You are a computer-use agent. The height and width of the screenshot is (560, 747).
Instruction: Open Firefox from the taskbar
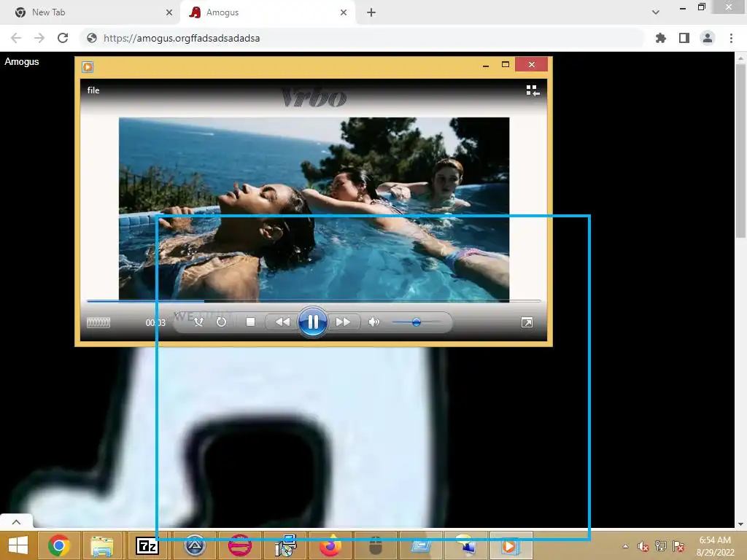[x=330, y=545]
